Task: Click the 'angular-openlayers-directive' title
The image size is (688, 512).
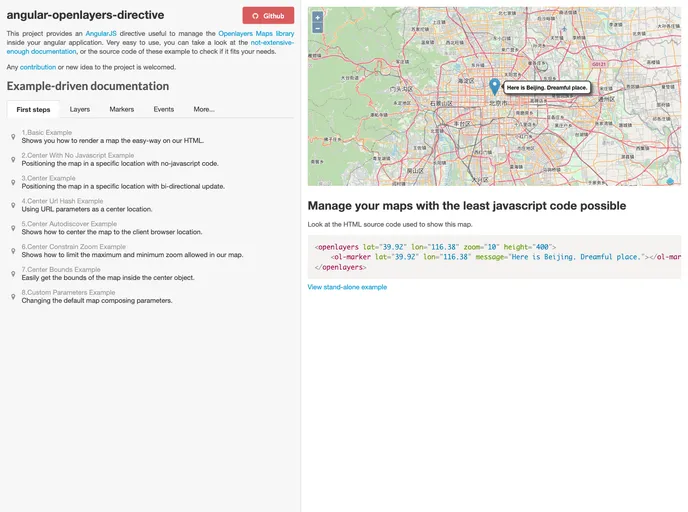Action: 86,15
